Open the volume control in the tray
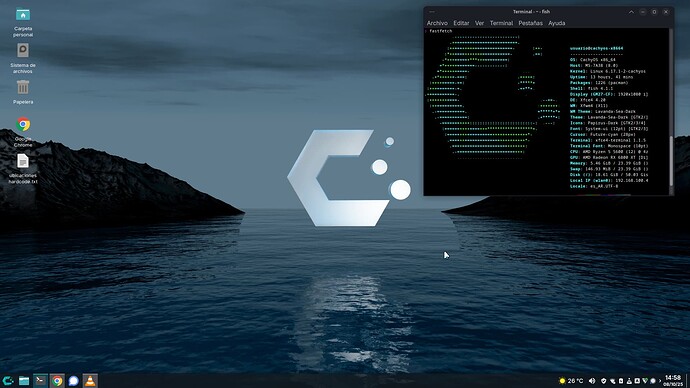The image size is (690, 388). click(592, 381)
